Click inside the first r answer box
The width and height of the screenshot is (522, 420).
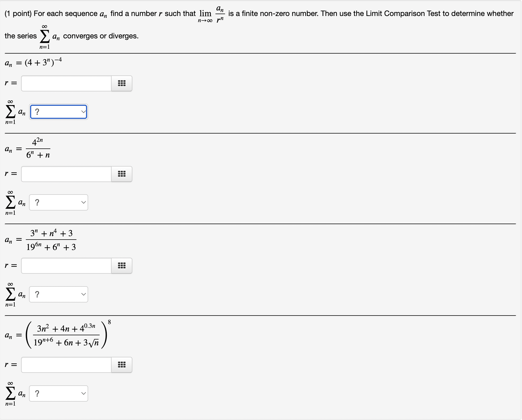pyautogui.click(x=66, y=83)
